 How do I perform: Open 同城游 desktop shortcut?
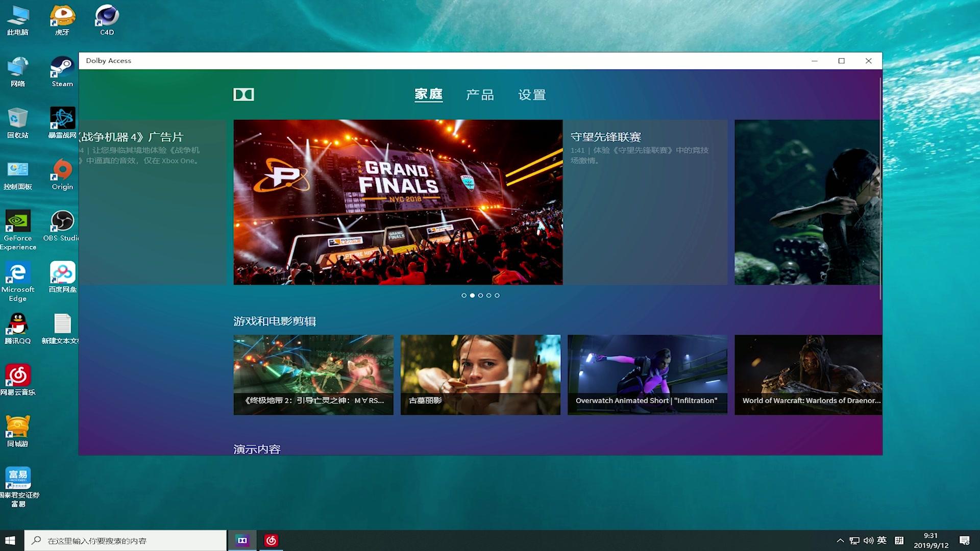18,432
